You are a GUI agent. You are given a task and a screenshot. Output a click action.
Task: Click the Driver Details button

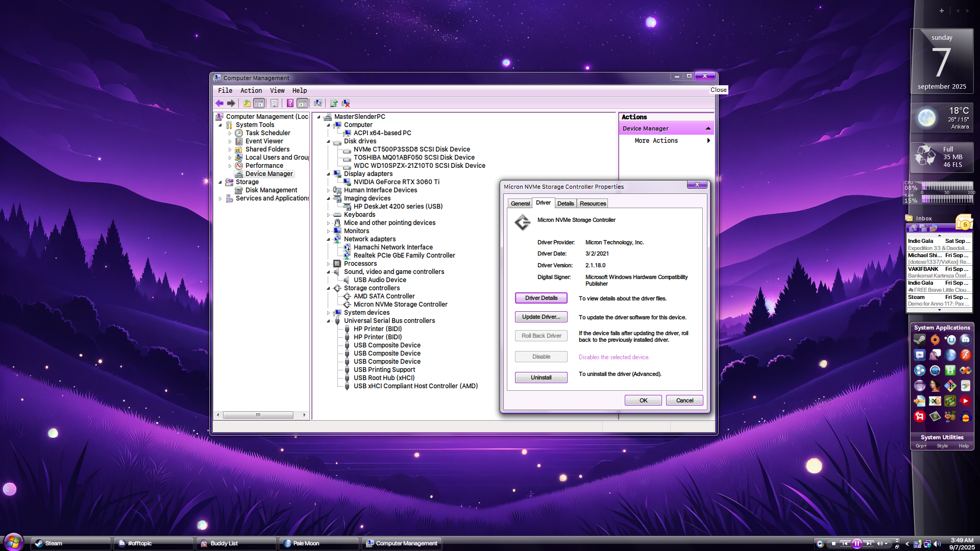coord(541,298)
